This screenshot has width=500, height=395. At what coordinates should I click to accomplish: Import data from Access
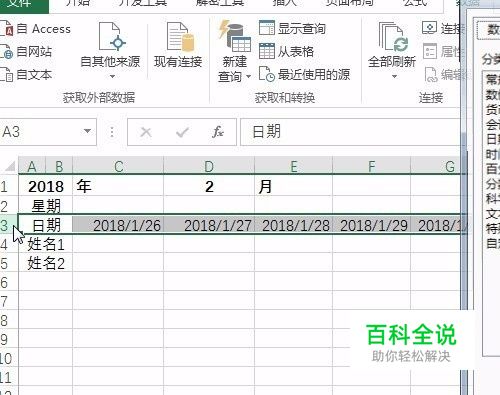[x=35, y=29]
